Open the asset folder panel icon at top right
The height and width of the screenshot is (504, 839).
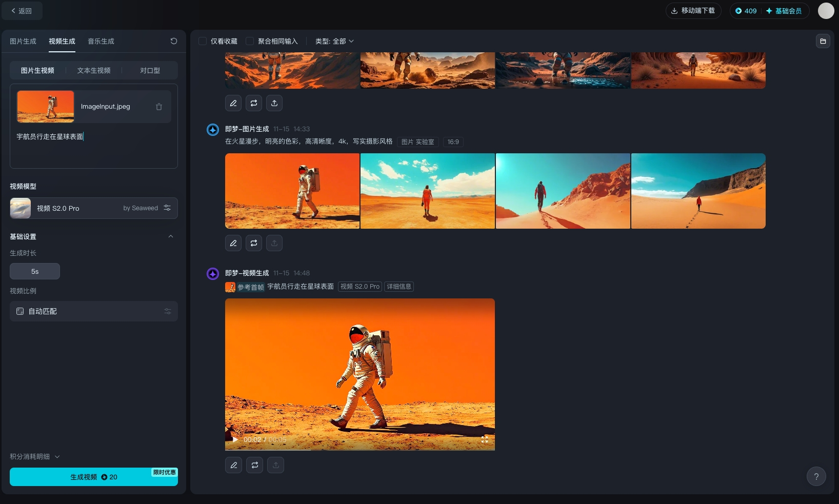tap(823, 41)
